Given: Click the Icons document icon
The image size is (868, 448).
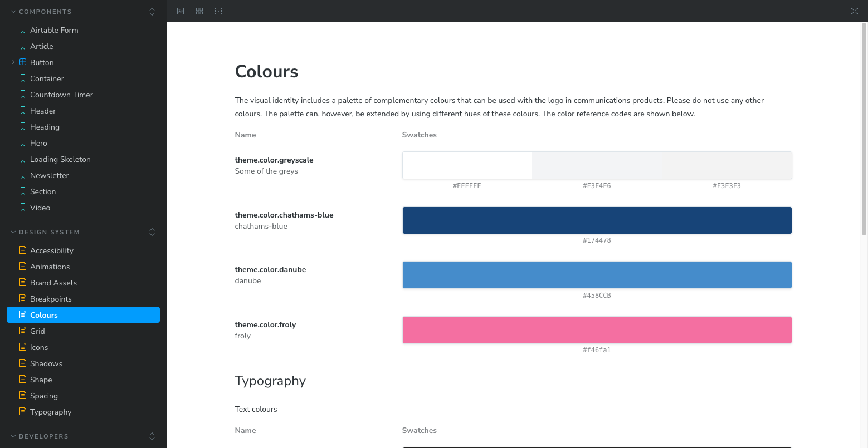Looking at the screenshot, I should pos(23,347).
